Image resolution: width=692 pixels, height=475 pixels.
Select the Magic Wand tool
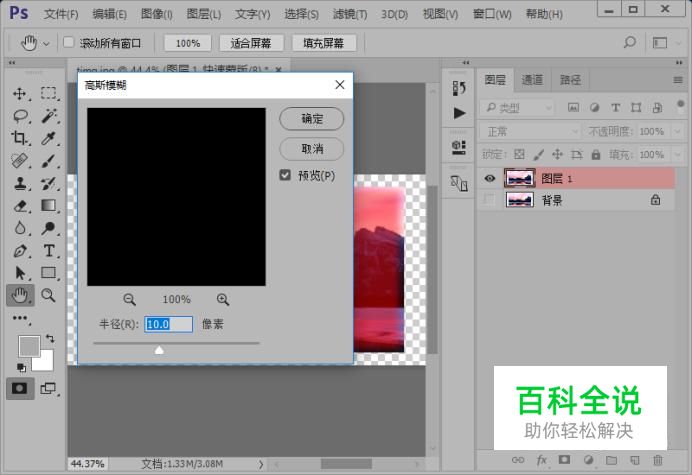point(49,116)
